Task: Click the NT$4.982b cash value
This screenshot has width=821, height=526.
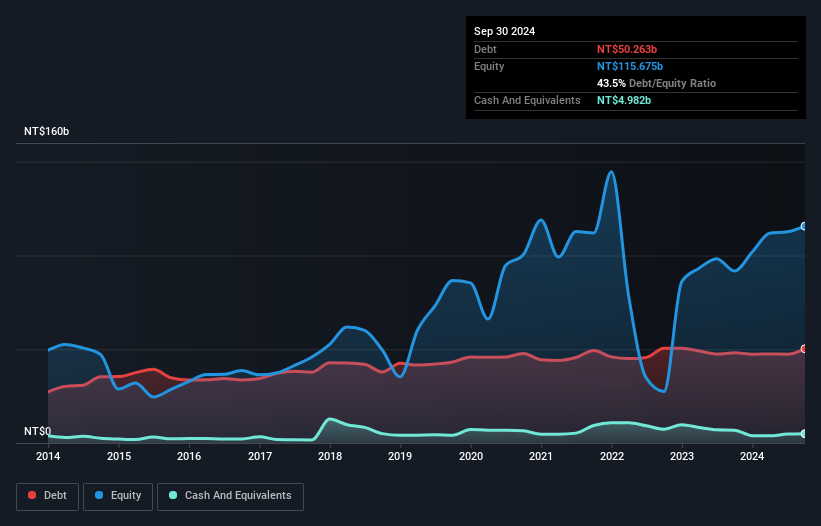Action: (624, 100)
